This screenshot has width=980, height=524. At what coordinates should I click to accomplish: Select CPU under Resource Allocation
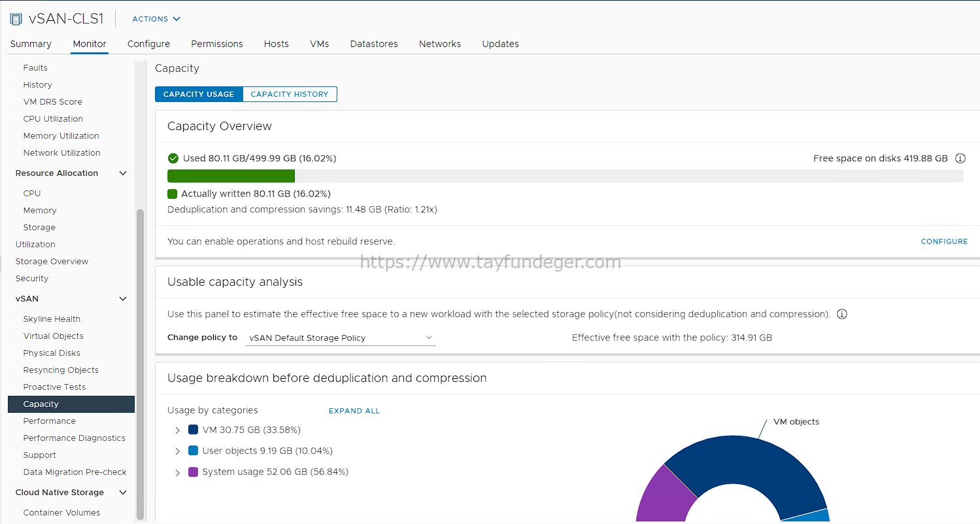[x=32, y=193]
